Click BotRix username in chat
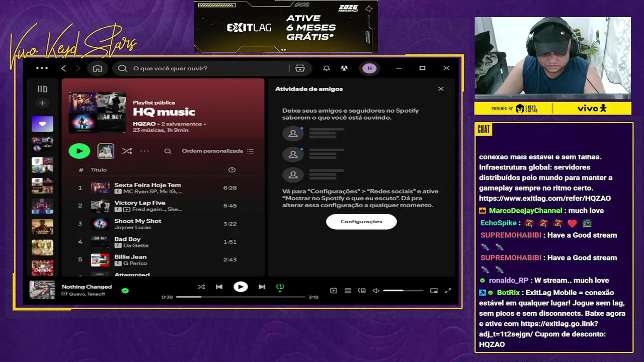 (x=508, y=293)
